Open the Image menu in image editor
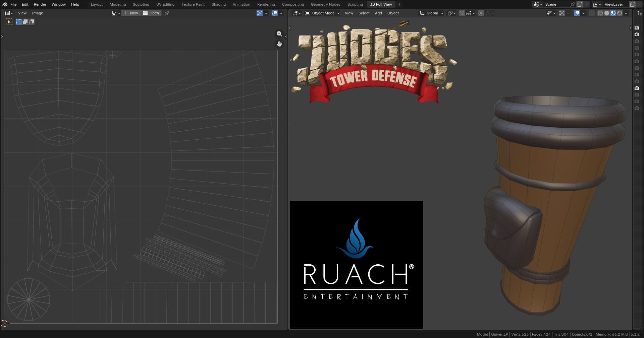The width and height of the screenshot is (644, 338). [37, 13]
